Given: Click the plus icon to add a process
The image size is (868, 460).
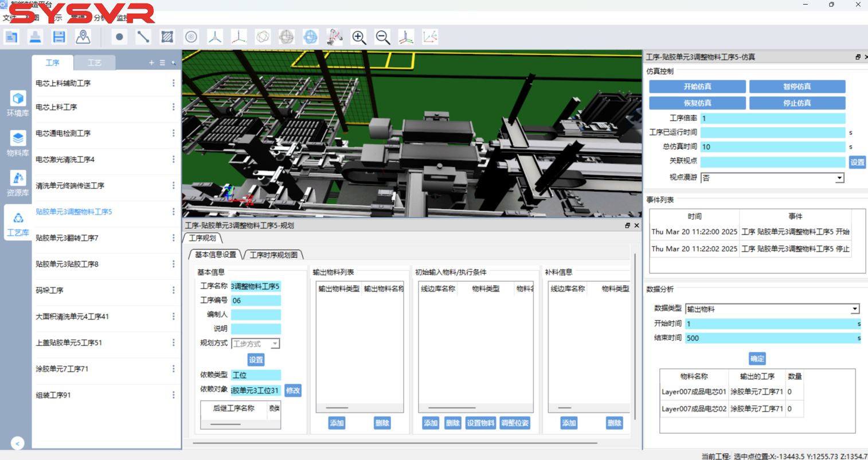Looking at the screenshot, I should [151, 63].
